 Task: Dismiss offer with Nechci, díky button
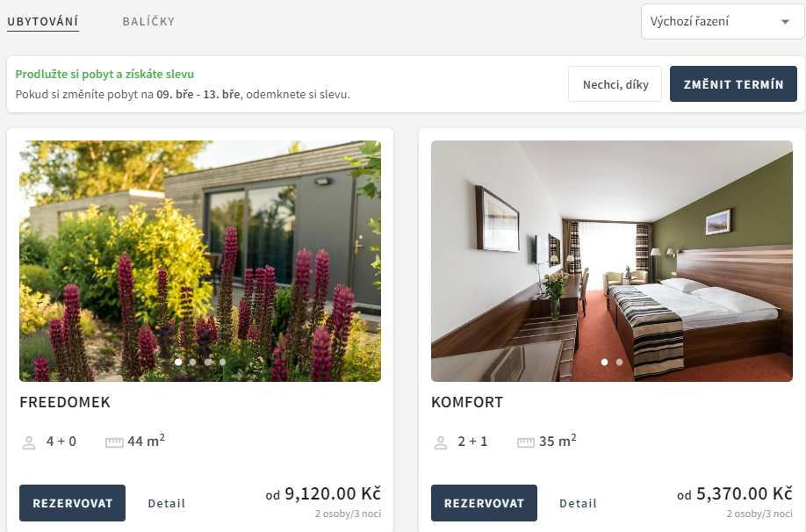[615, 83]
